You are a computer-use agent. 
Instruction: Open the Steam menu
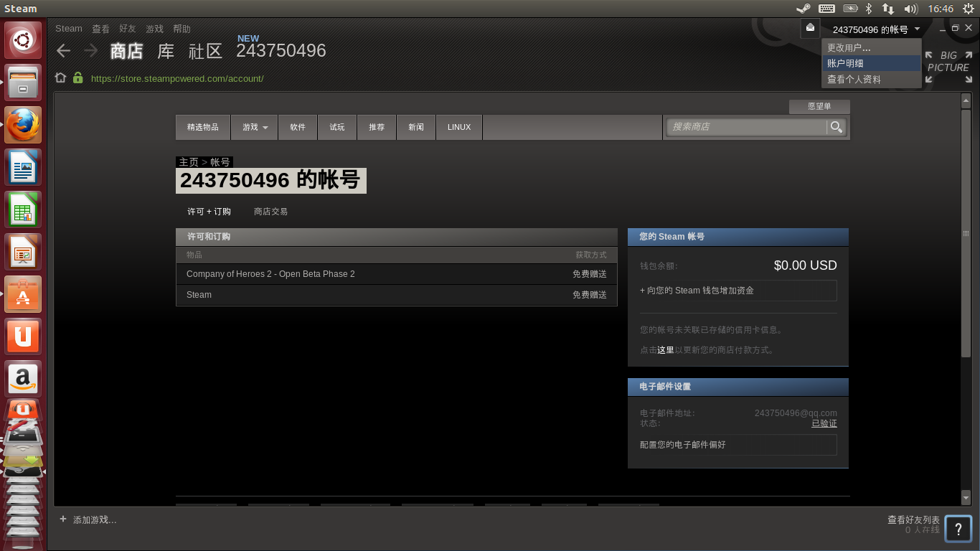pos(69,29)
